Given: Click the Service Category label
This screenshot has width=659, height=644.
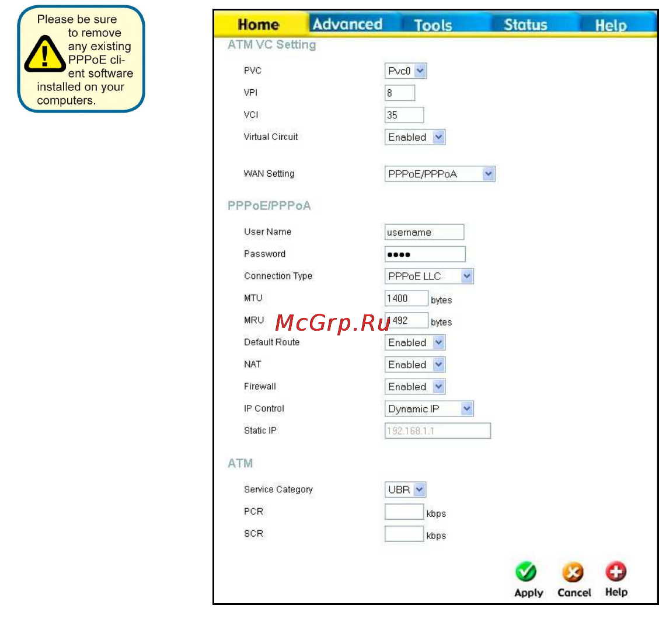Looking at the screenshot, I should coord(278,489).
